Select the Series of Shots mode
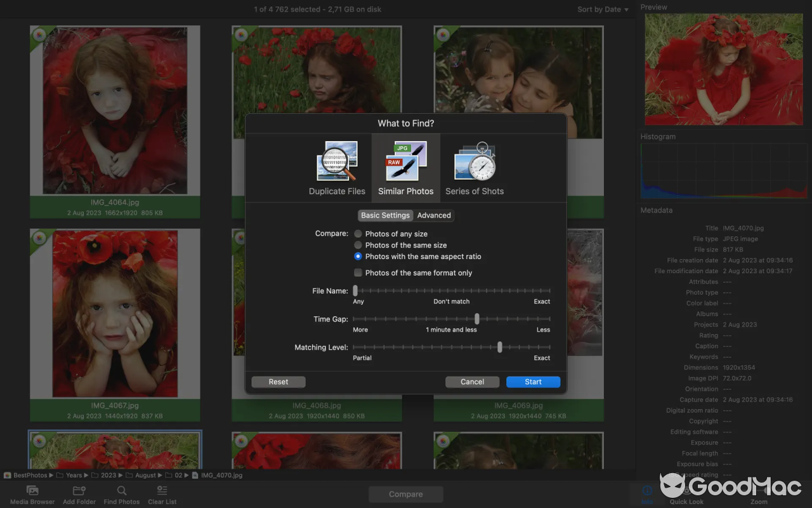Viewport: 812px width, 508px height. [x=475, y=166]
